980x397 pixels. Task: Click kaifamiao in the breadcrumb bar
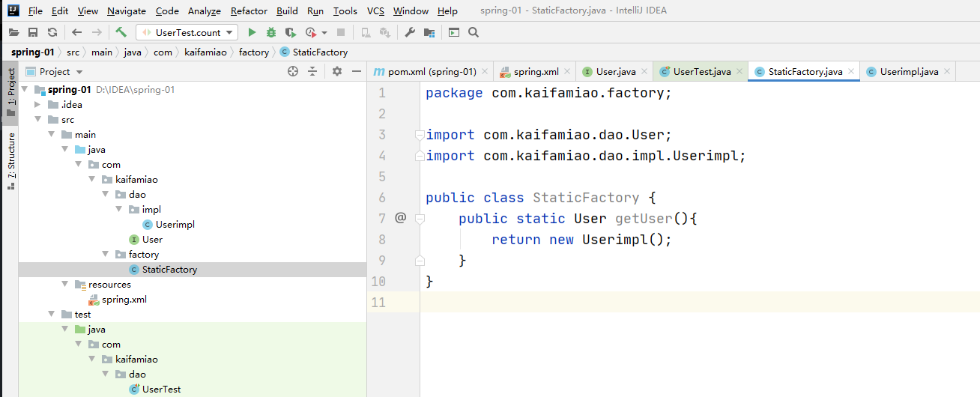pos(205,52)
